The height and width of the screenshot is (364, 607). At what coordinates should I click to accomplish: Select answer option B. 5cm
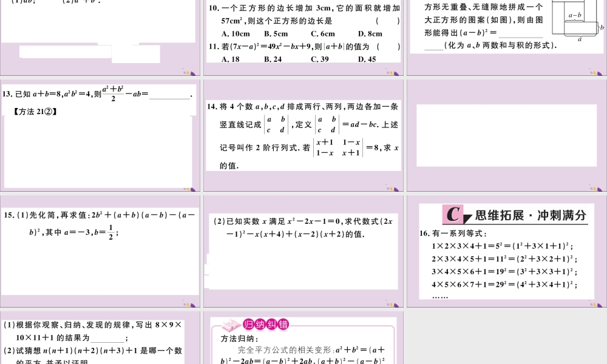[x=276, y=33]
